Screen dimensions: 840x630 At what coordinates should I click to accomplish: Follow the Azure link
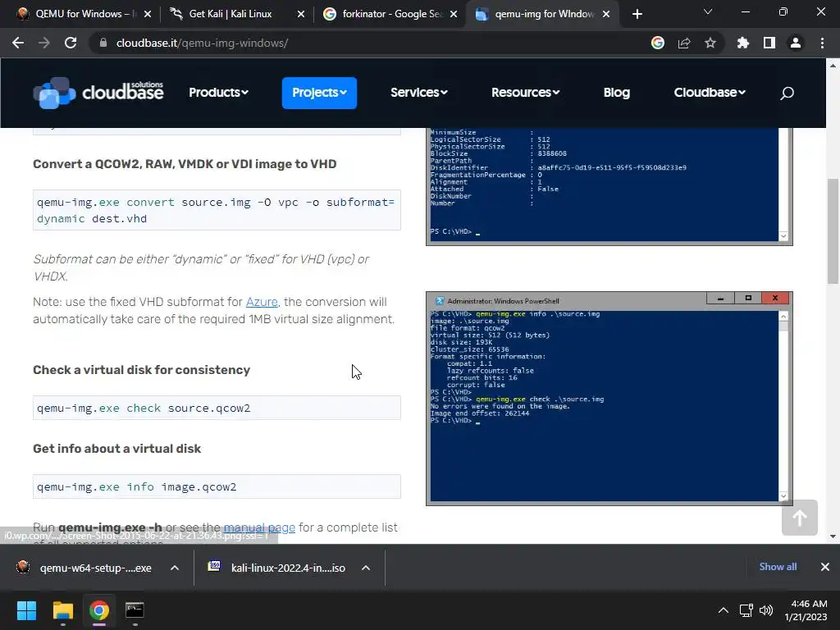(x=262, y=302)
